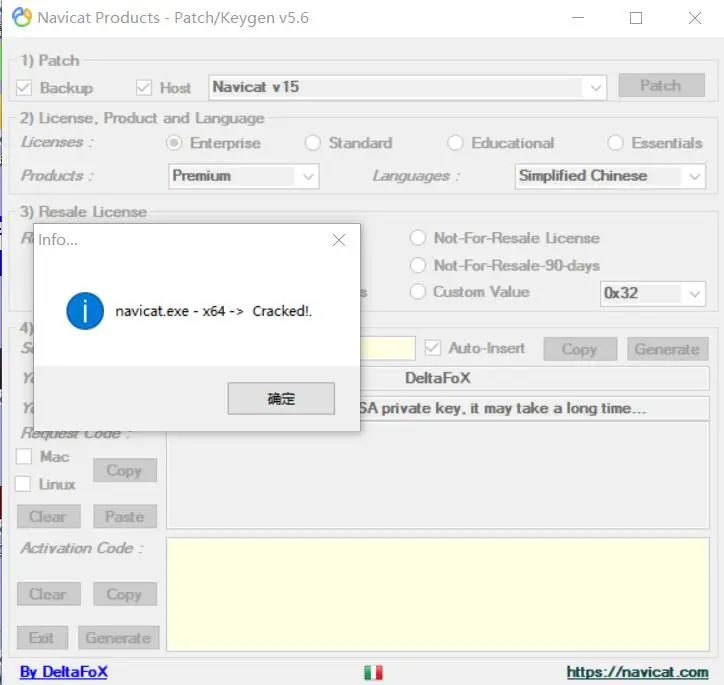Click the Navicat app icon in title bar
This screenshot has height=685, width=724.
tap(22, 18)
